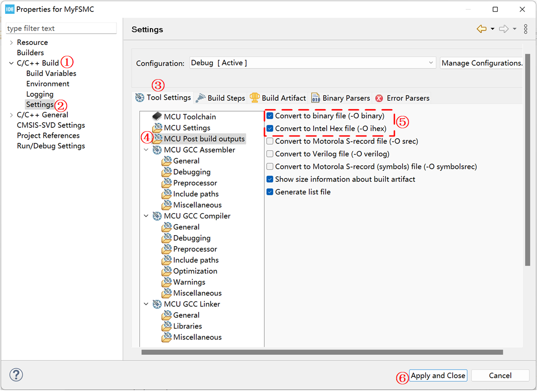Click the forward navigation arrow icon
The image size is (537, 392).
pyautogui.click(x=504, y=29)
